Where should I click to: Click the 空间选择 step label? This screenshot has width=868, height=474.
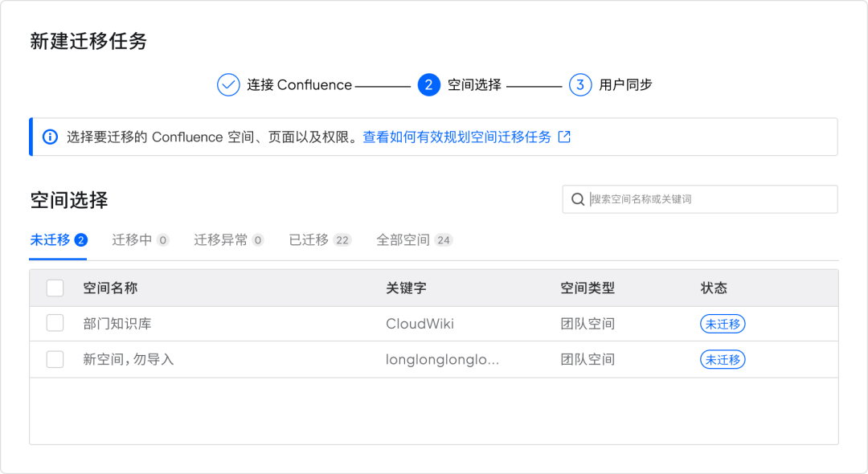coord(474,84)
